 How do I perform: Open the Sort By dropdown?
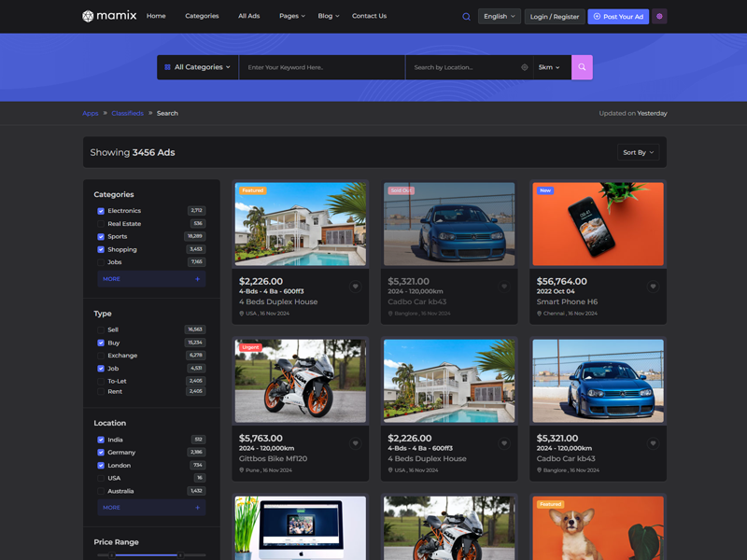click(639, 152)
